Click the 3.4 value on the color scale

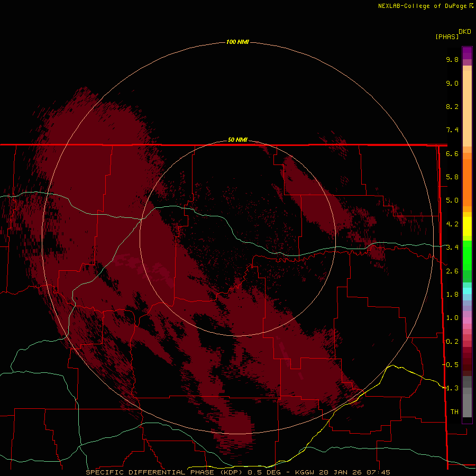click(452, 248)
